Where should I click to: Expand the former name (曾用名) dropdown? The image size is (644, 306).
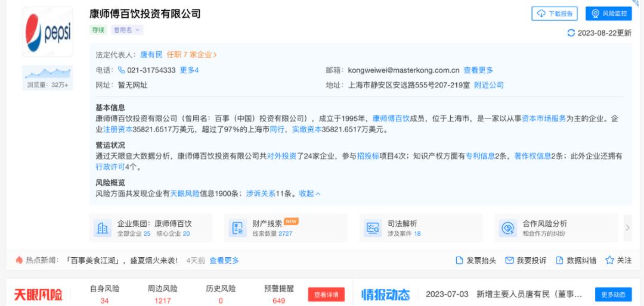pyautogui.click(x=127, y=30)
